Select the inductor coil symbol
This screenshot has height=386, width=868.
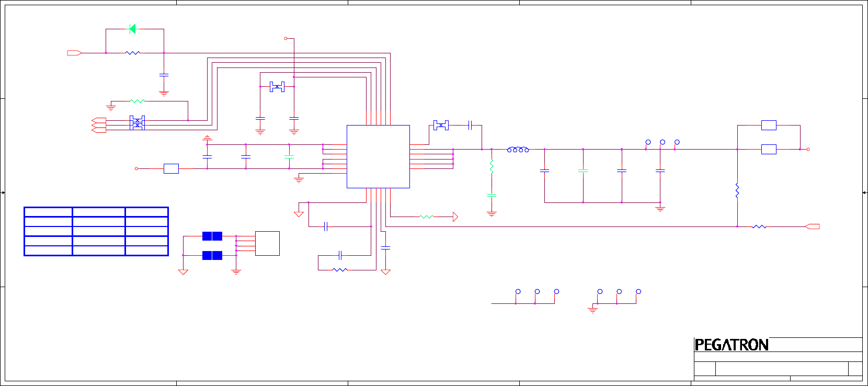click(518, 150)
